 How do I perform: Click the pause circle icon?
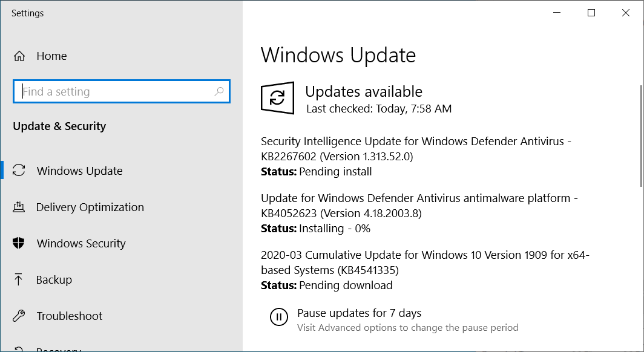tap(279, 317)
